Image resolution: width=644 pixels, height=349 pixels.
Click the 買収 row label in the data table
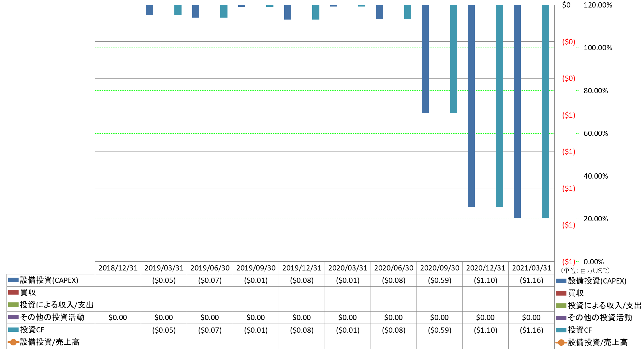[x=28, y=293]
